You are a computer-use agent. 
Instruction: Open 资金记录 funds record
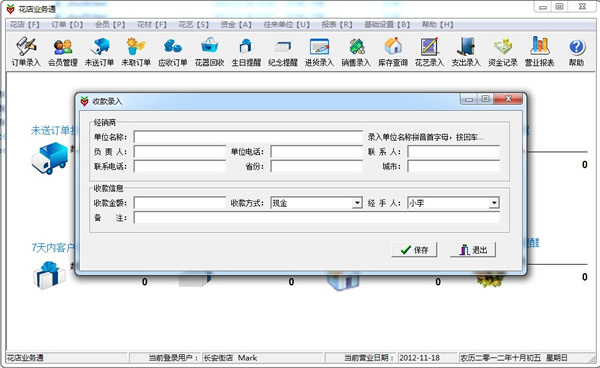coord(503,52)
